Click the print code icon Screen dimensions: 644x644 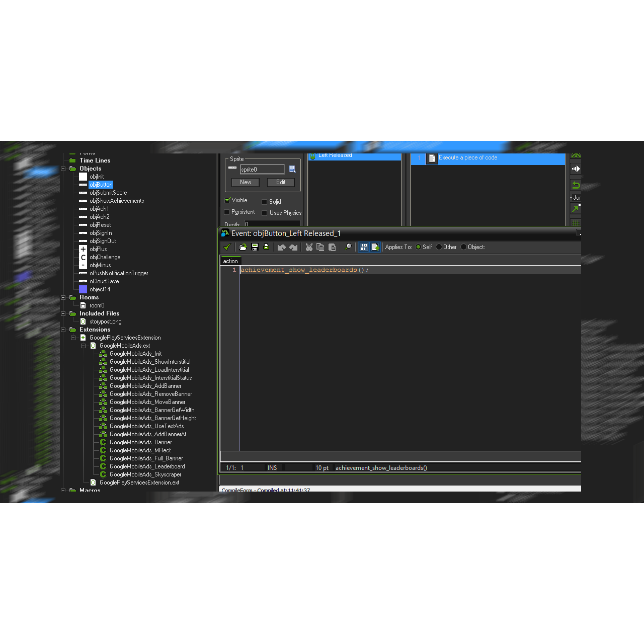[x=266, y=247]
